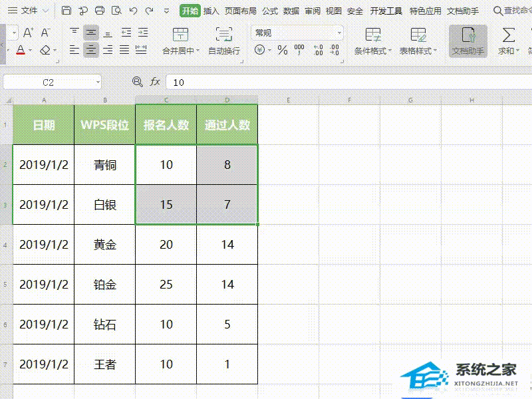Click the 文档助手 button in ribbon

point(468,41)
